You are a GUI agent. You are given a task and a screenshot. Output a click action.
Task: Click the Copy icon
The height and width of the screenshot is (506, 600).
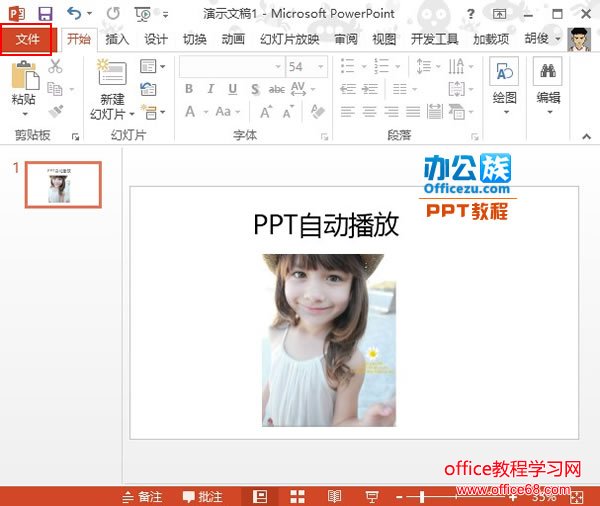[55, 89]
